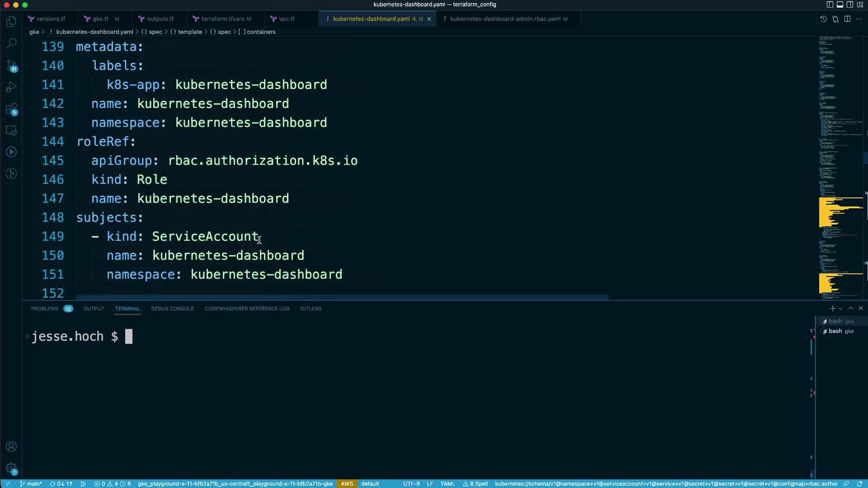Image resolution: width=868 pixels, height=488 pixels.
Task: Open Source Control with 21 changes
Action: pos(11,66)
